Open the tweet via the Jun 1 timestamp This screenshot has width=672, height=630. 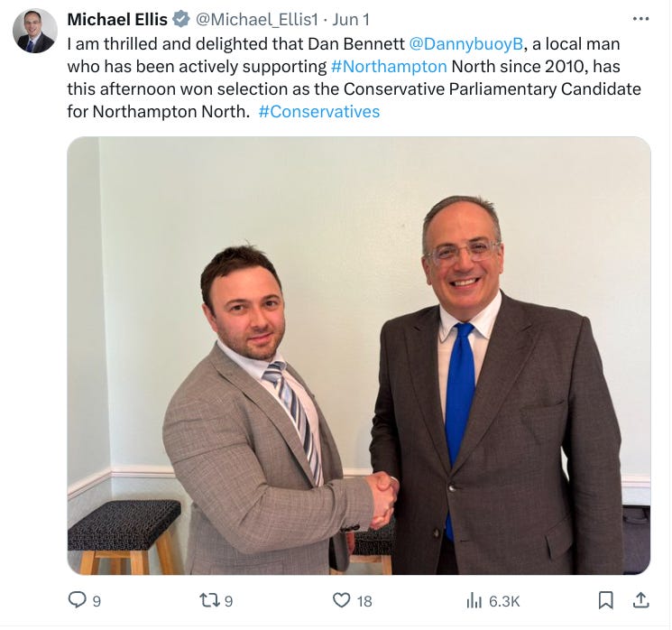(x=351, y=19)
